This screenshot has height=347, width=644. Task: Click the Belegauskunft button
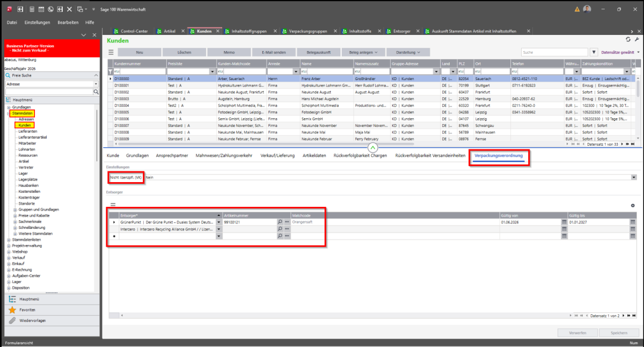click(x=318, y=52)
